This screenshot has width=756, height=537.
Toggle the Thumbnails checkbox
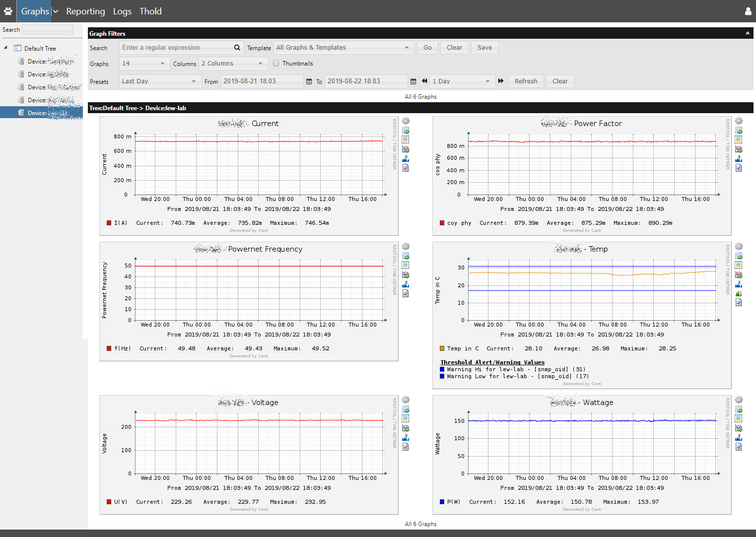click(x=276, y=63)
